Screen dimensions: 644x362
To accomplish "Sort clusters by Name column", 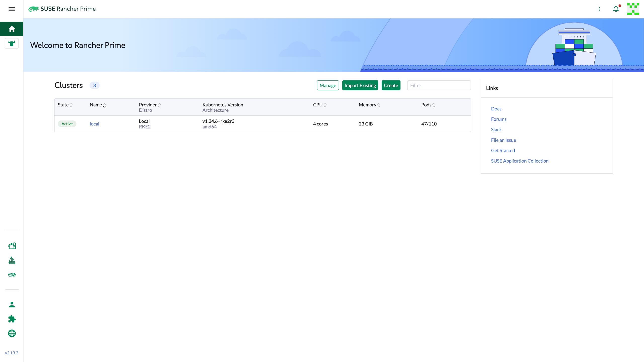I will coord(98,105).
